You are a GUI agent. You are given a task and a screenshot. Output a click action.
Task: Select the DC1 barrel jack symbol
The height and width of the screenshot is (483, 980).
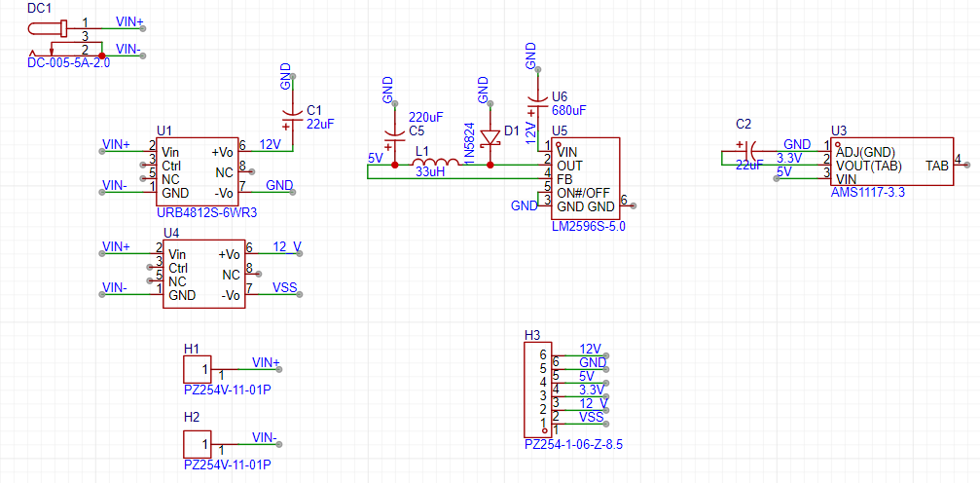(x=49, y=29)
